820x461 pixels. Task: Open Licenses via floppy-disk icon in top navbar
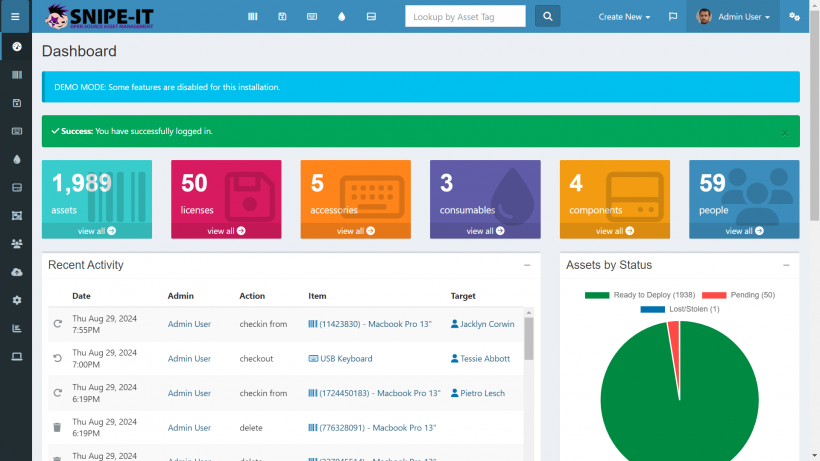coord(283,17)
